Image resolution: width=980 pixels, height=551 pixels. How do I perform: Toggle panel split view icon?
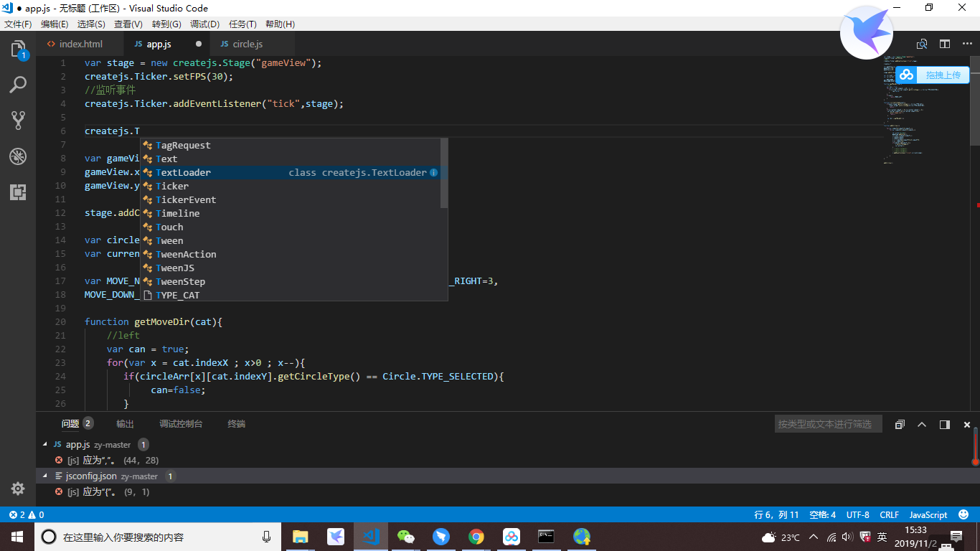tap(944, 424)
